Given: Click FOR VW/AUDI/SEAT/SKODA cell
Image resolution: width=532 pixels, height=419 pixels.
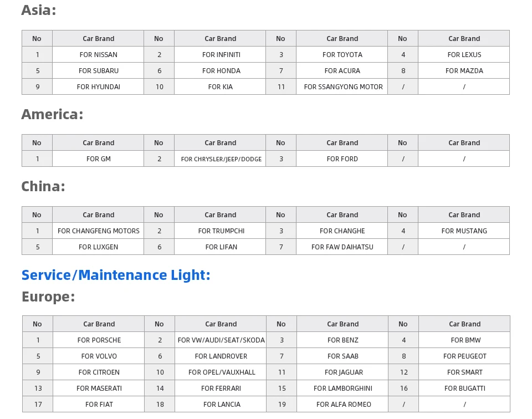Looking at the screenshot, I should coord(221,340).
